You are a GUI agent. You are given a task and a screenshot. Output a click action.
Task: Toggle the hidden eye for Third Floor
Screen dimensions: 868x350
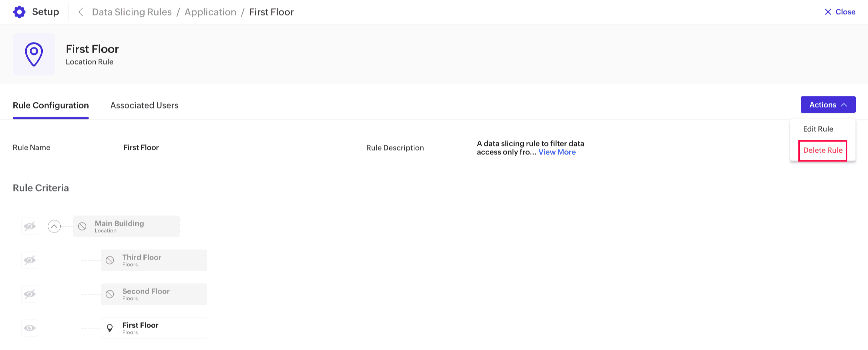coord(30,260)
